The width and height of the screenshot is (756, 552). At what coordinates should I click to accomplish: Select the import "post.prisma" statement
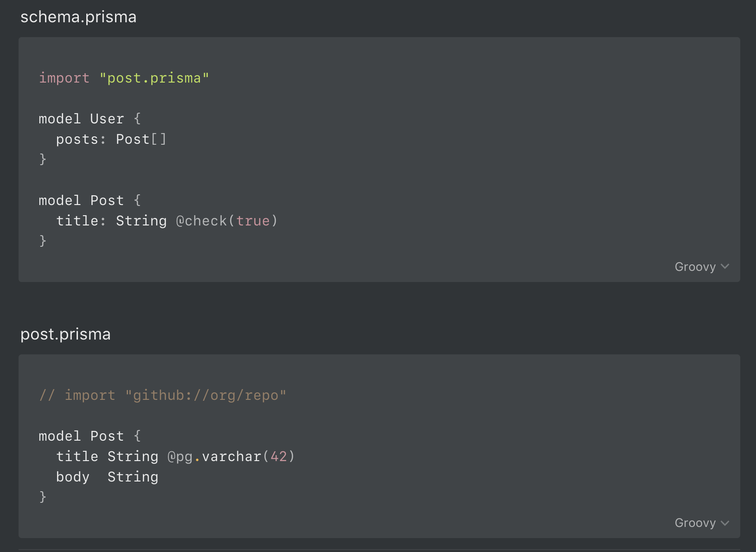pyautogui.click(x=124, y=78)
